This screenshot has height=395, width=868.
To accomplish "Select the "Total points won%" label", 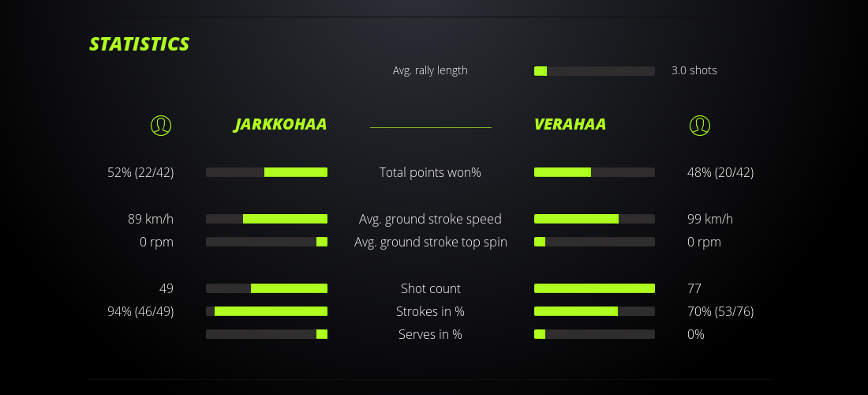I will click(x=430, y=172).
